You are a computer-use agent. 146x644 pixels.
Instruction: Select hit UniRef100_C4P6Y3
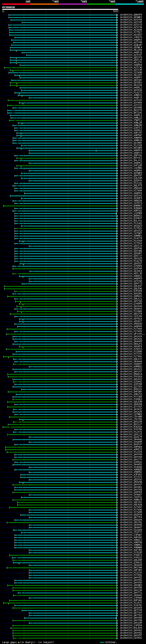click(131, 37)
